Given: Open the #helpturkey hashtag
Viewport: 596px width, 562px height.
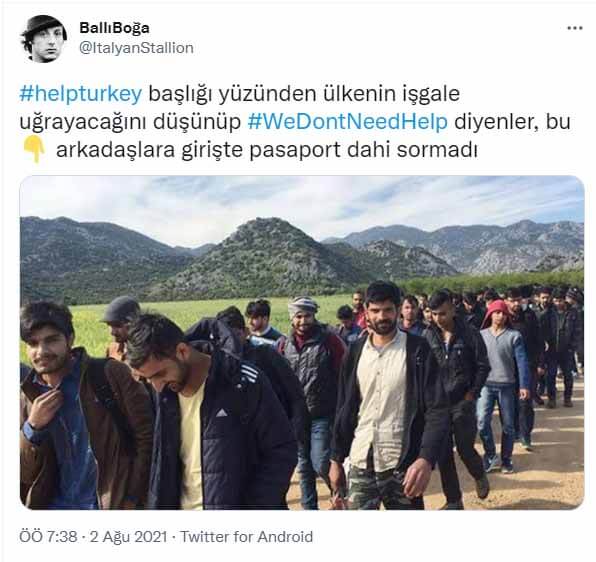Looking at the screenshot, I should tap(81, 93).
